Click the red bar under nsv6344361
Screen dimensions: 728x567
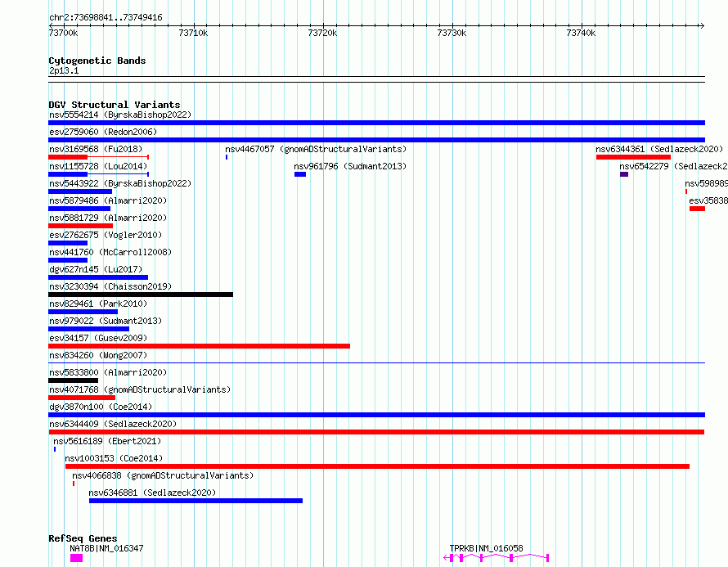pyautogui.click(x=633, y=157)
